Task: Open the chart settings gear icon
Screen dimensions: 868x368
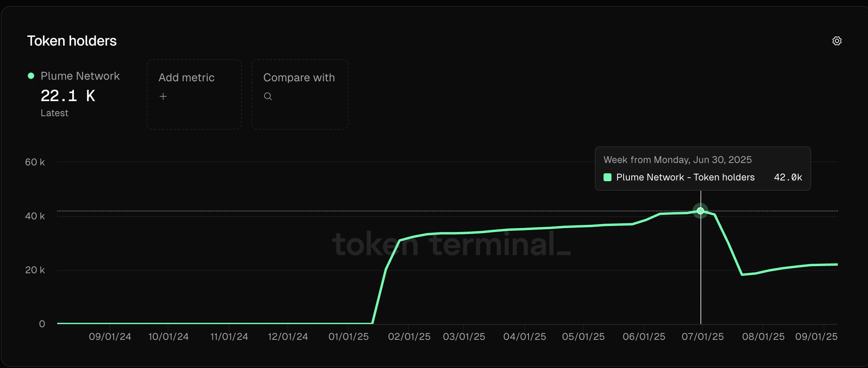Action: tap(837, 40)
